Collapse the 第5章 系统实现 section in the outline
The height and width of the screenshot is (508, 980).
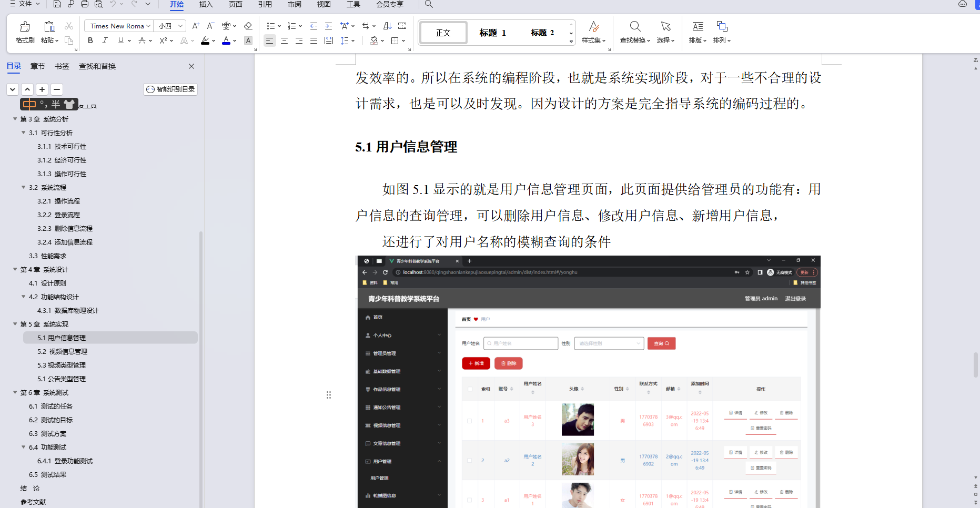click(x=15, y=324)
